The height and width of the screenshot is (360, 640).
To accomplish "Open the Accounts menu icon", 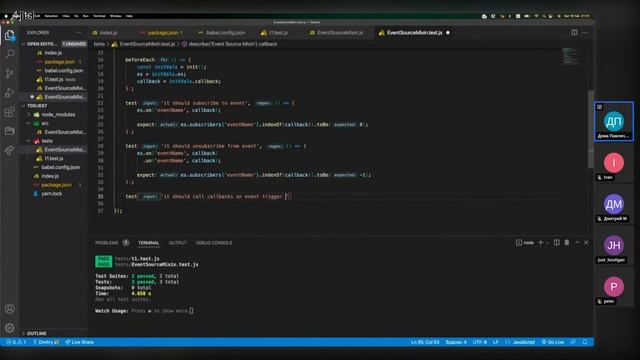I will pyautogui.click(x=10, y=309).
